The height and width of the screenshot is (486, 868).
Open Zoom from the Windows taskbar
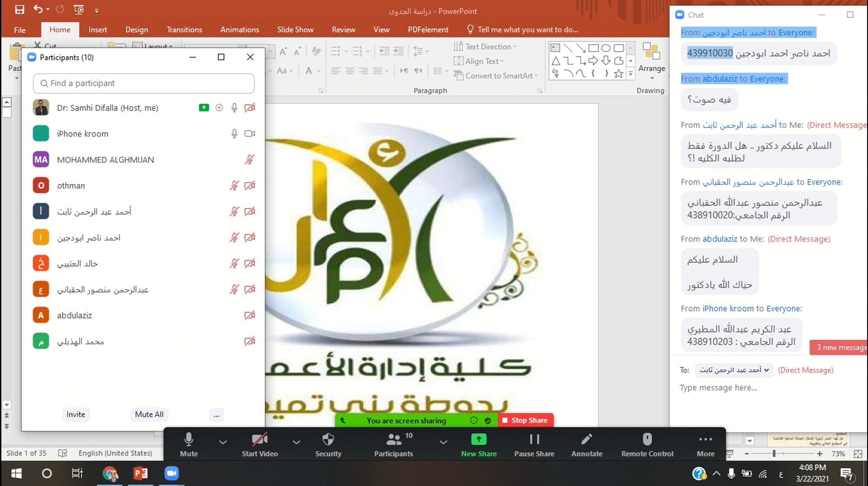click(172, 473)
